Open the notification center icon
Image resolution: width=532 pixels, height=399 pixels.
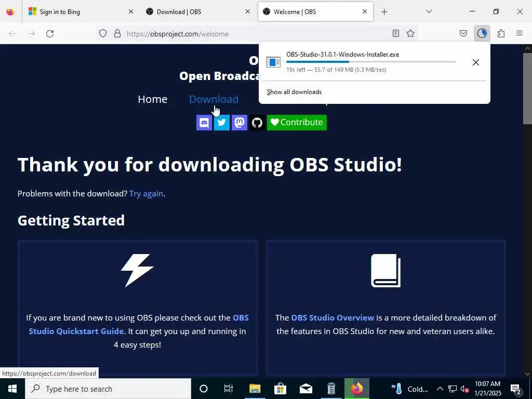tap(516, 389)
